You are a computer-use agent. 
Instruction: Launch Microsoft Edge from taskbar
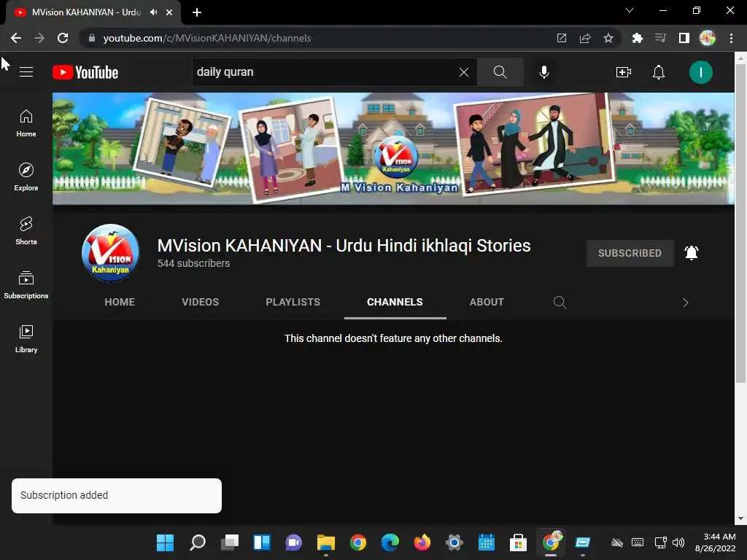pos(390,542)
